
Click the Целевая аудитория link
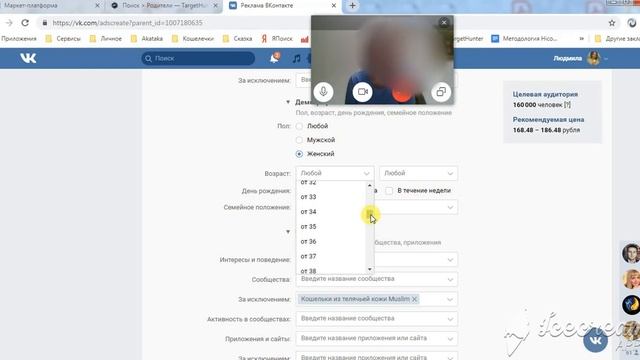pyautogui.click(x=545, y=94)
